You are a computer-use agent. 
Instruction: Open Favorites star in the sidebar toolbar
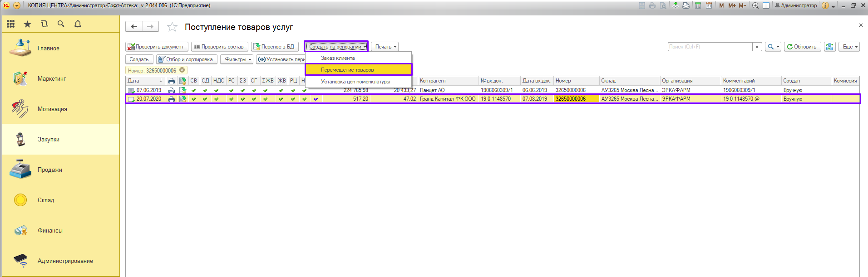tap(28, 24)
